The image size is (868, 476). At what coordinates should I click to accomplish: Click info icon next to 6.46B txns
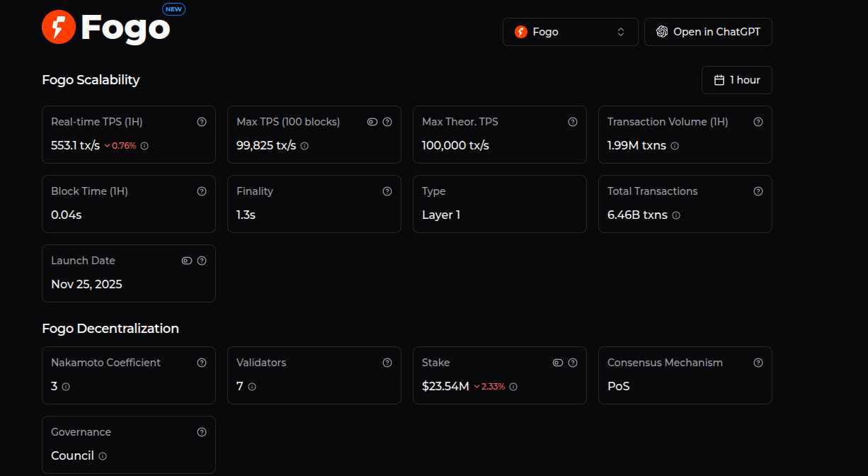point(676,215)
